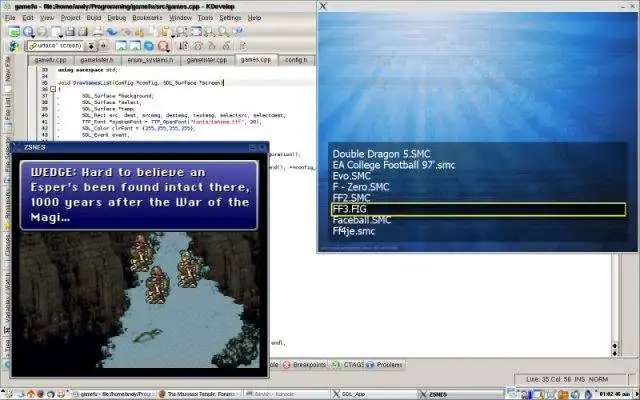Screen dimensions: 640x400
Task: Open the Bookmarks menu
Action: 147,18
